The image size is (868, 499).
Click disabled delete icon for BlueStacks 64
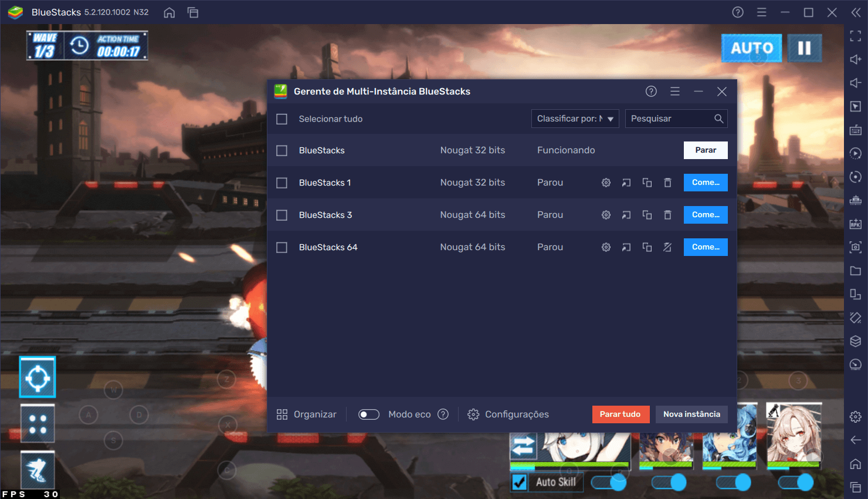coord(667,247)
